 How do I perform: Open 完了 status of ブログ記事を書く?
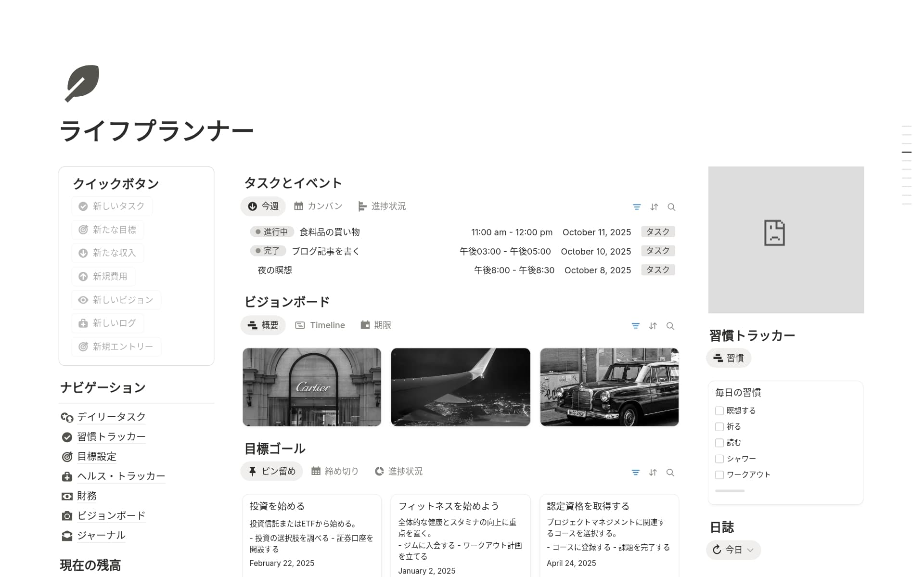(268, 251)
